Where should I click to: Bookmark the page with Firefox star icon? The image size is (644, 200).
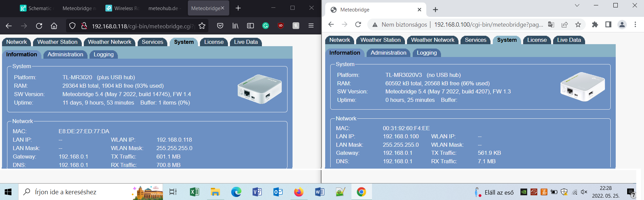(x=202, y=26)
